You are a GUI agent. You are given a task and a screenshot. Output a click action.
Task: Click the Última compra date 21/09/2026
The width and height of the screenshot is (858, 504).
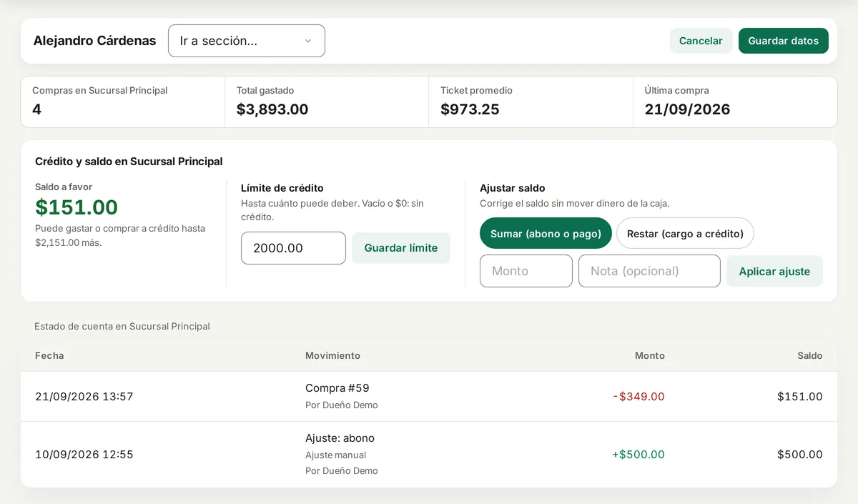click(687, 109)
